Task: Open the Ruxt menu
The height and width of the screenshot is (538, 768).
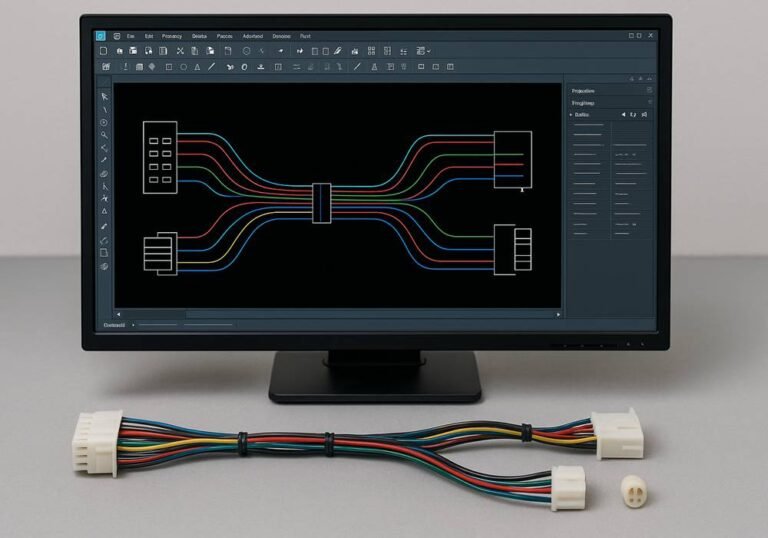Action: point(305,36)
